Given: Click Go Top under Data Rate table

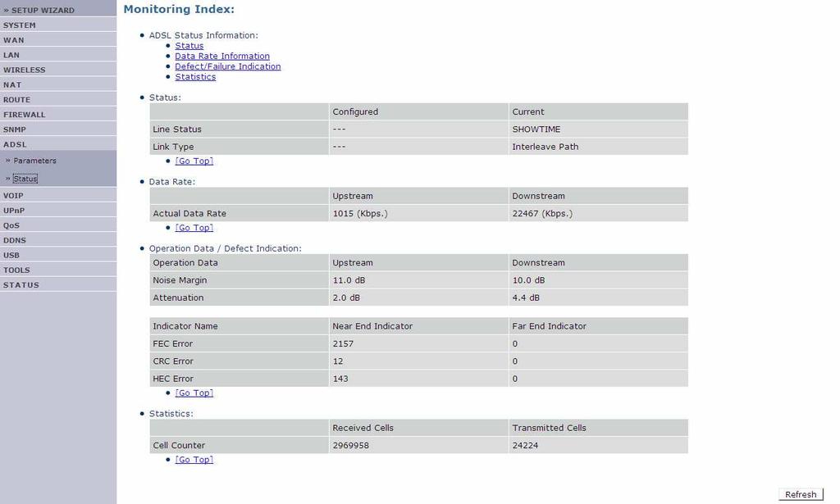Looking at the screenshot, I should tap(194, 228).
